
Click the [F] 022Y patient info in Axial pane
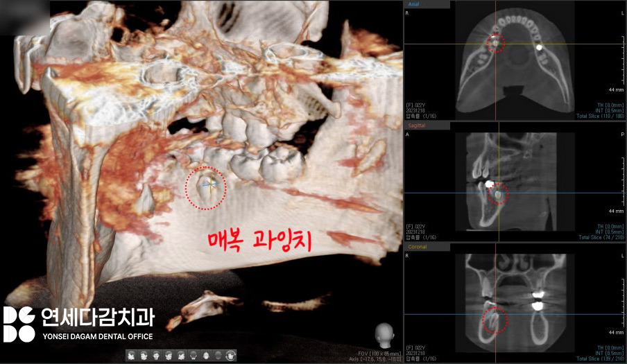point(415,105)
